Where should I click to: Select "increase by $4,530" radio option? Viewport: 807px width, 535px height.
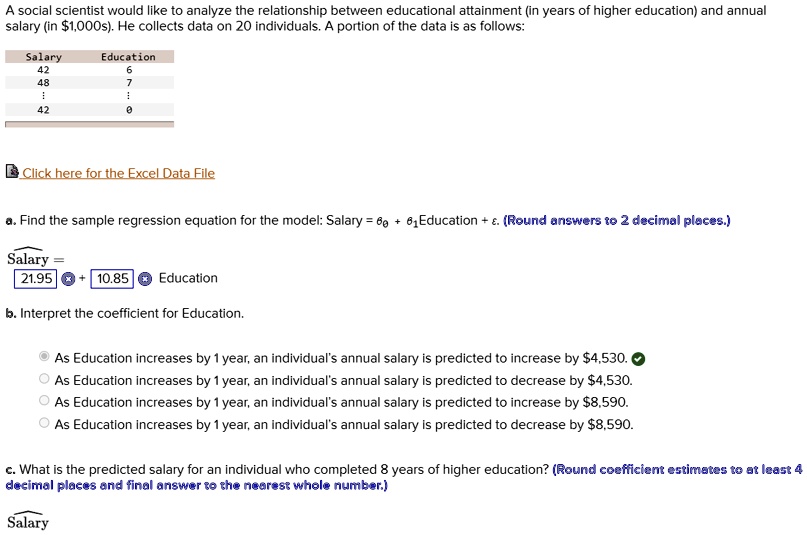pyautogui.click(x=44, y=357)
